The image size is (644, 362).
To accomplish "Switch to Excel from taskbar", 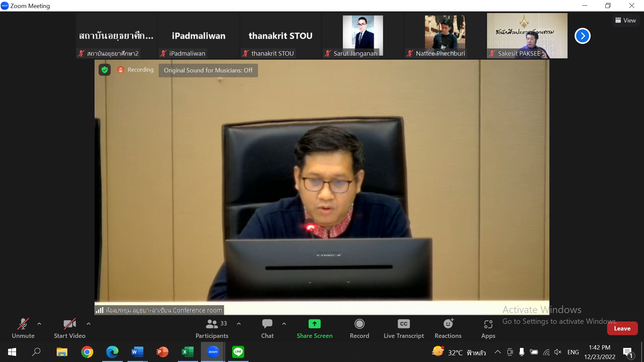I will click(188, 352).
